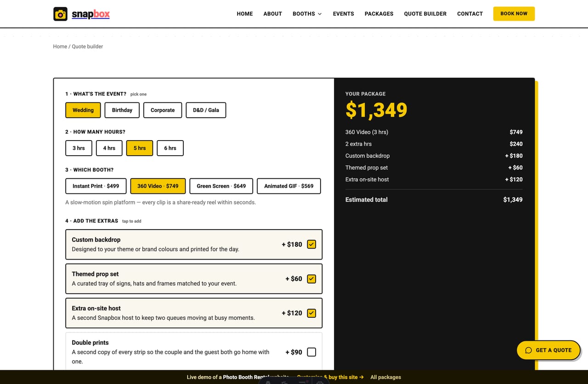The image size is (588, 384).
Task: Choose 3 hrs duration
Action: click(x=79, y=148)
